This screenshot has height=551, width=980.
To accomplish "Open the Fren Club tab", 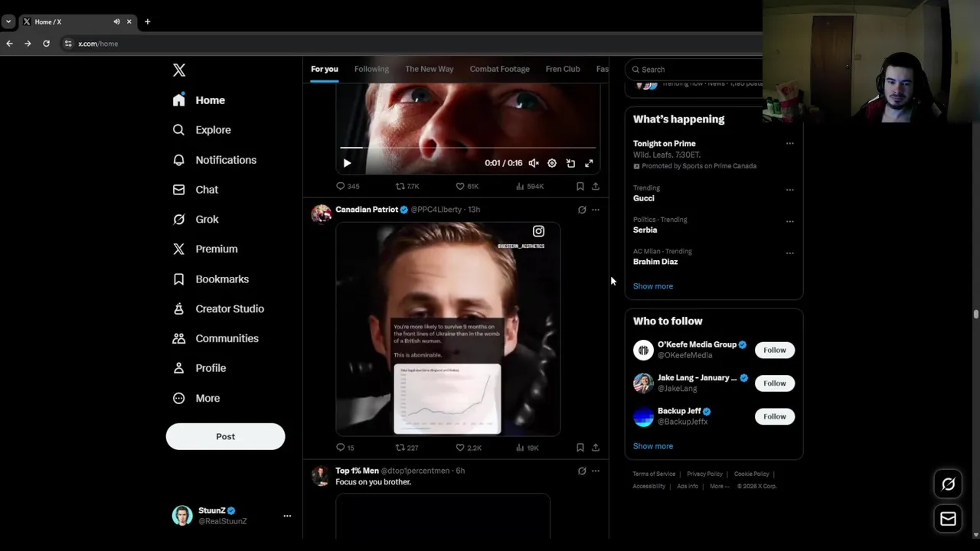I will click(563, 69).
